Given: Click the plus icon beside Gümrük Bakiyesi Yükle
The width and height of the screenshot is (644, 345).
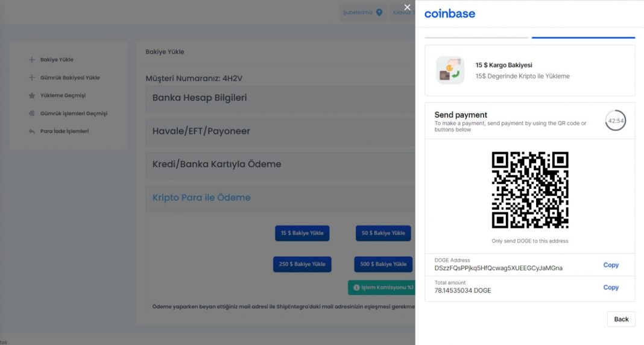Looking at the screenshot, I should tap(31, 78).
